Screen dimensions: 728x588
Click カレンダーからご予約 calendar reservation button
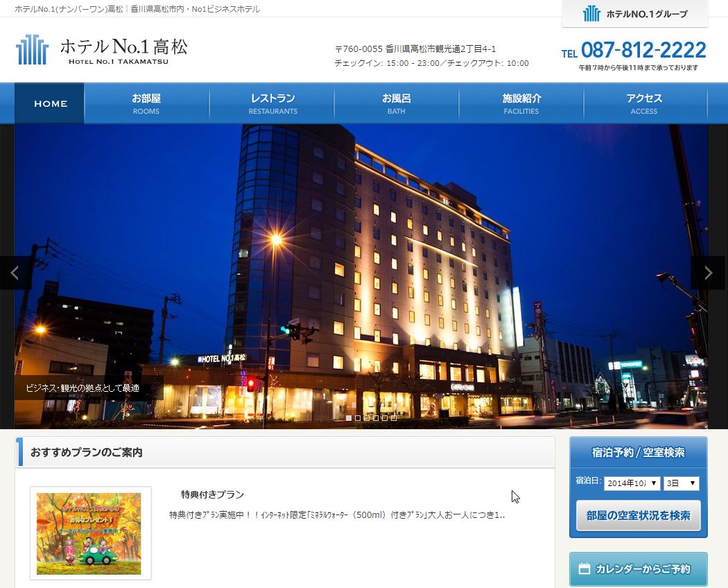(x=638, y=569)
